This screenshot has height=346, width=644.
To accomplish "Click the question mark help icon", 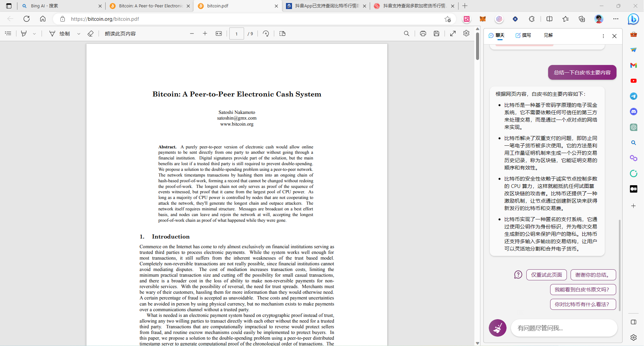I will coord(518,275).
